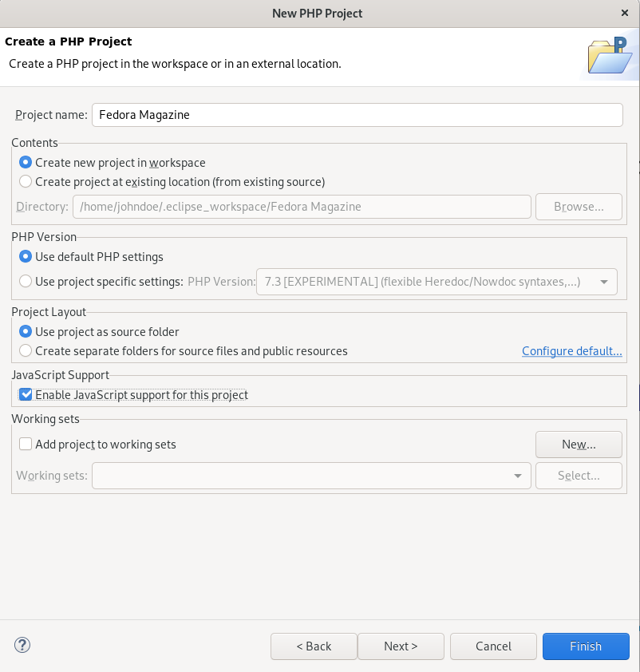
Task: Click inside the Project name field
Action: click(358, 115)
